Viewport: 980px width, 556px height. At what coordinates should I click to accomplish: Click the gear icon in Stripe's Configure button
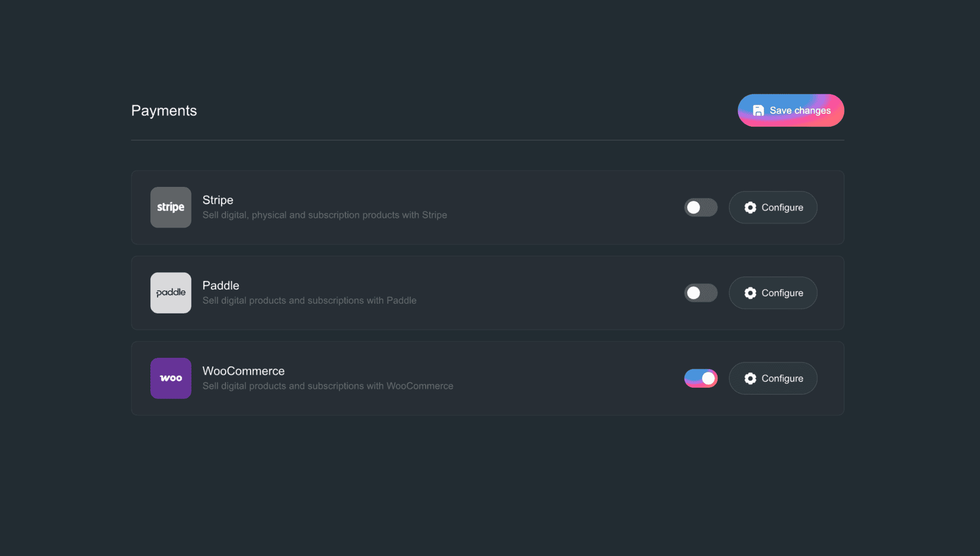(750, 207)
